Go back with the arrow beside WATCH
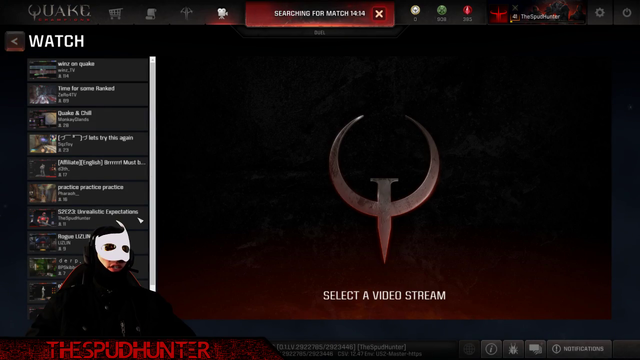640x360 pixels. (15, 41)
